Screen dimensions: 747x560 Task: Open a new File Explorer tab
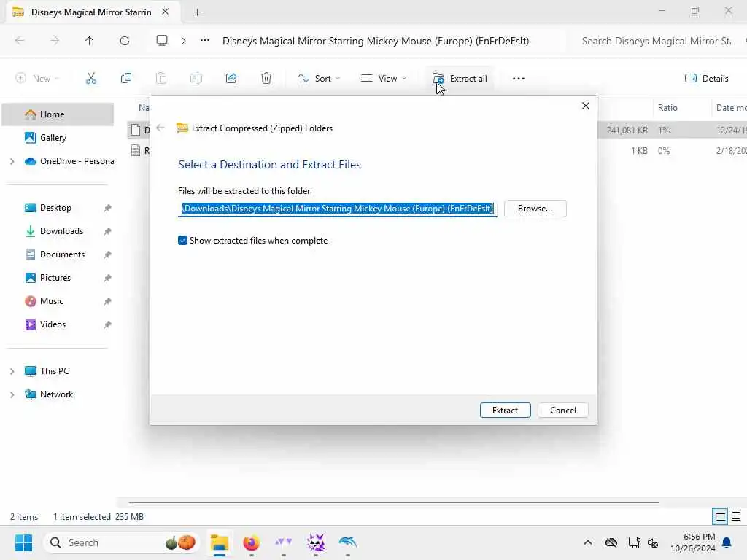pyautogui.click(x=197, y=12)
